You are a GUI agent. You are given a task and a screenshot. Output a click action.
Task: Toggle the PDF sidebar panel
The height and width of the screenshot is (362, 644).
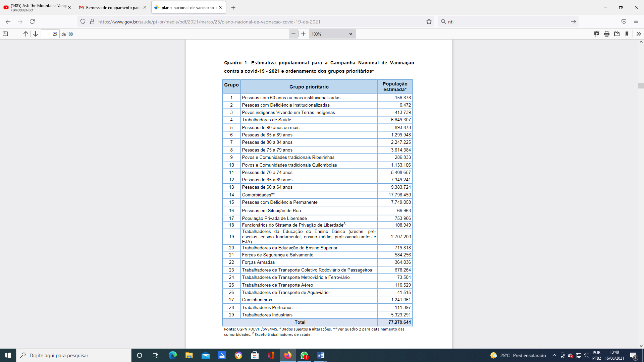(x=5, y=34)
